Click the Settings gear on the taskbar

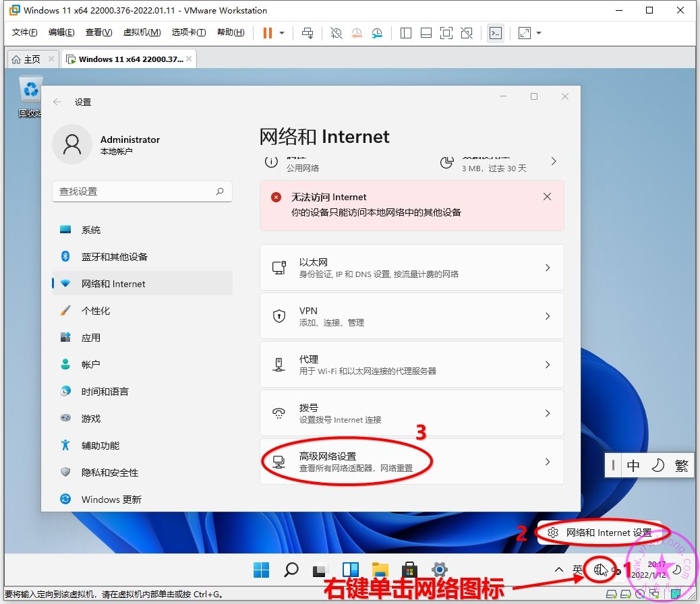pyautogui.click(x=439, y=570)
